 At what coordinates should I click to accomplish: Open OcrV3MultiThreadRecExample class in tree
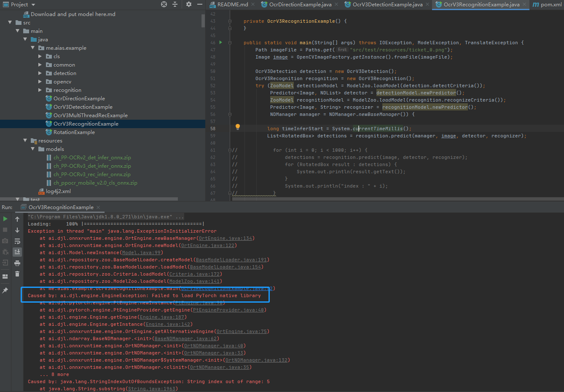(91, 115)
